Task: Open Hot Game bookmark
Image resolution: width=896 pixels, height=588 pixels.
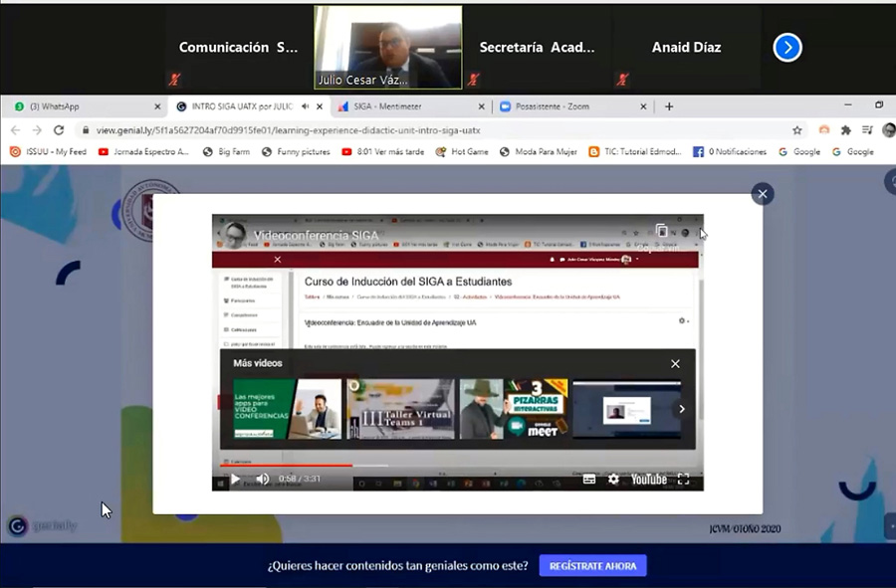Action: [x=462, y=152]
